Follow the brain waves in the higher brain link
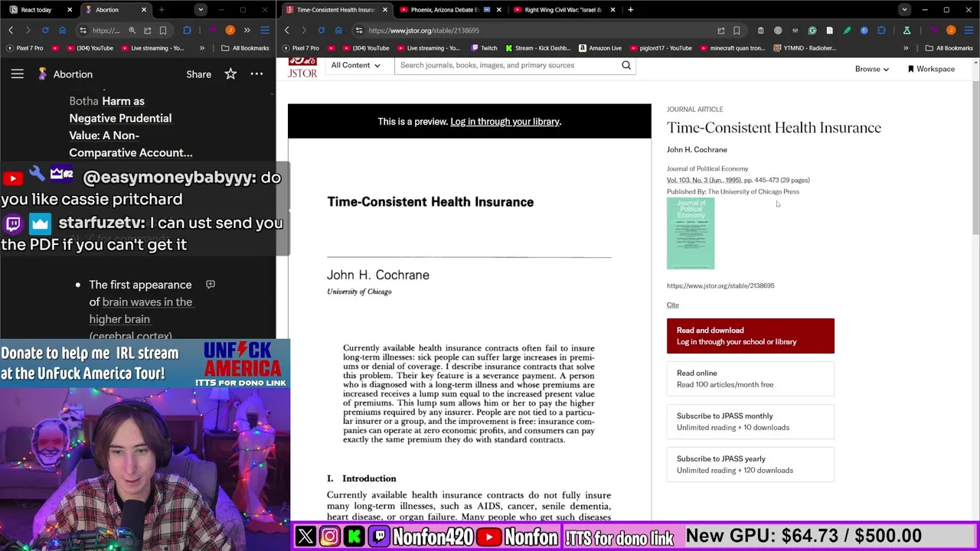The width and height of the screenshot is (980, 551). (141, 311)
